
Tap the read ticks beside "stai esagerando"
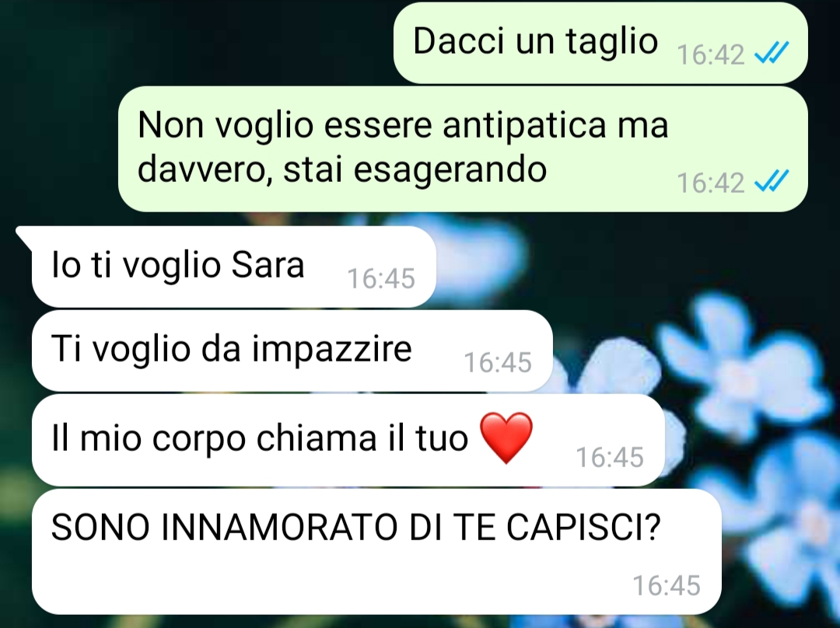772,180
